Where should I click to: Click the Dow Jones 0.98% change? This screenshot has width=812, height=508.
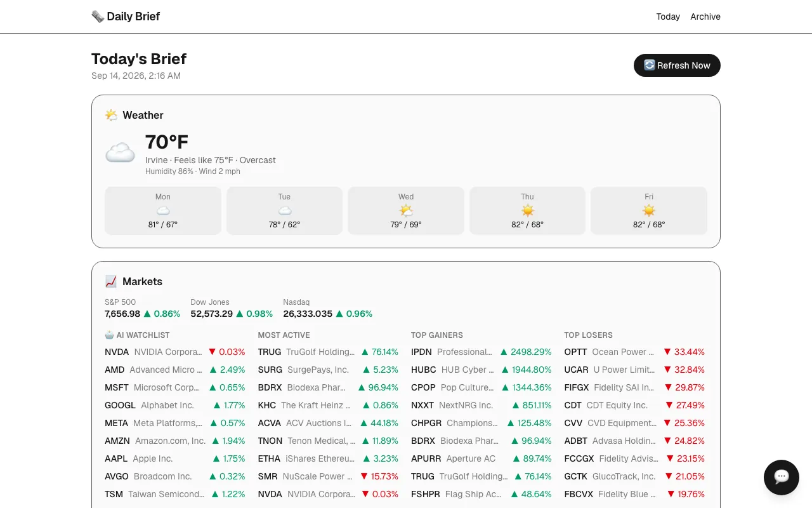coord(254,314)
